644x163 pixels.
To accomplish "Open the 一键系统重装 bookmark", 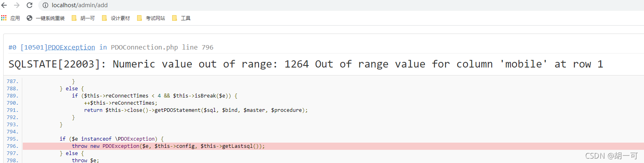I will 45,18.
